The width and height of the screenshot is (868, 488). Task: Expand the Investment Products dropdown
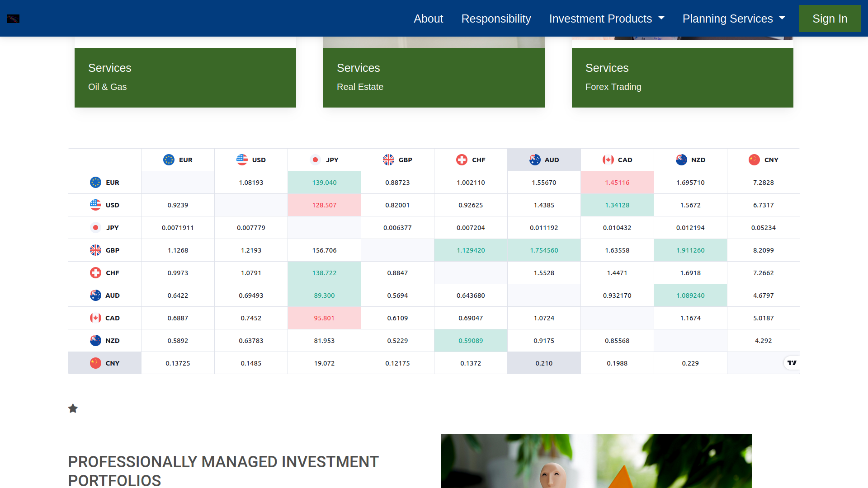point(606,19)
